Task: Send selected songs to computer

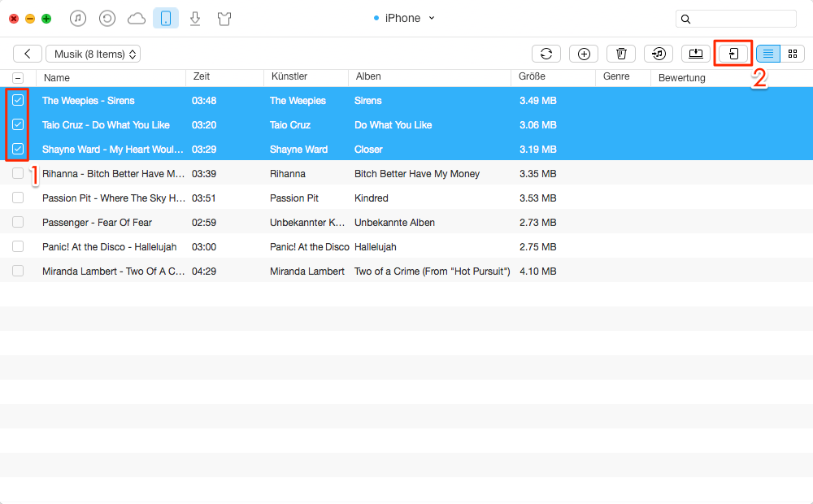Action: 696,54
